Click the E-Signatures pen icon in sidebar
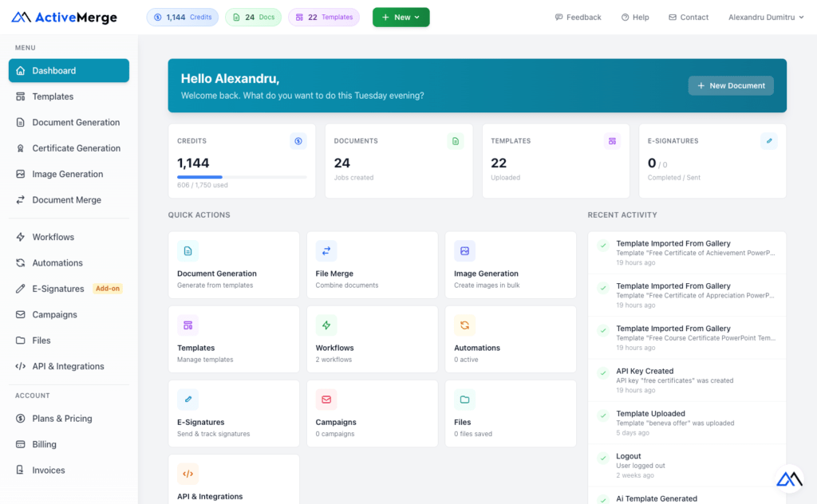Viewport: 817px width, 504px height. click(x=20, y=289)
